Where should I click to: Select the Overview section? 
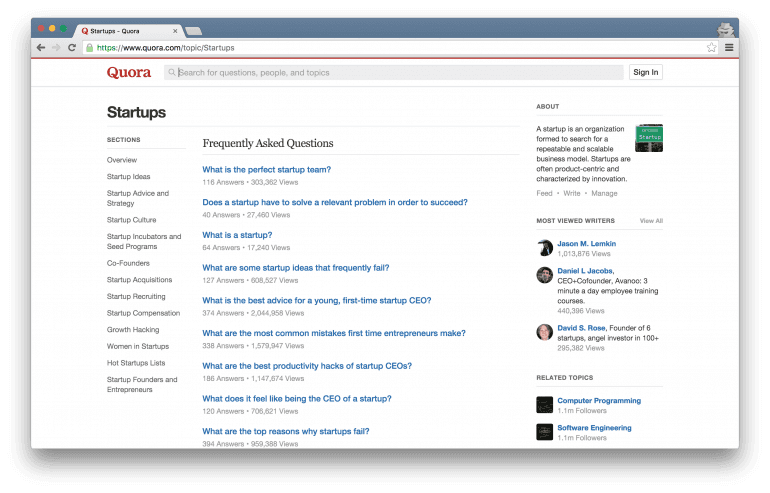point(122,160)
